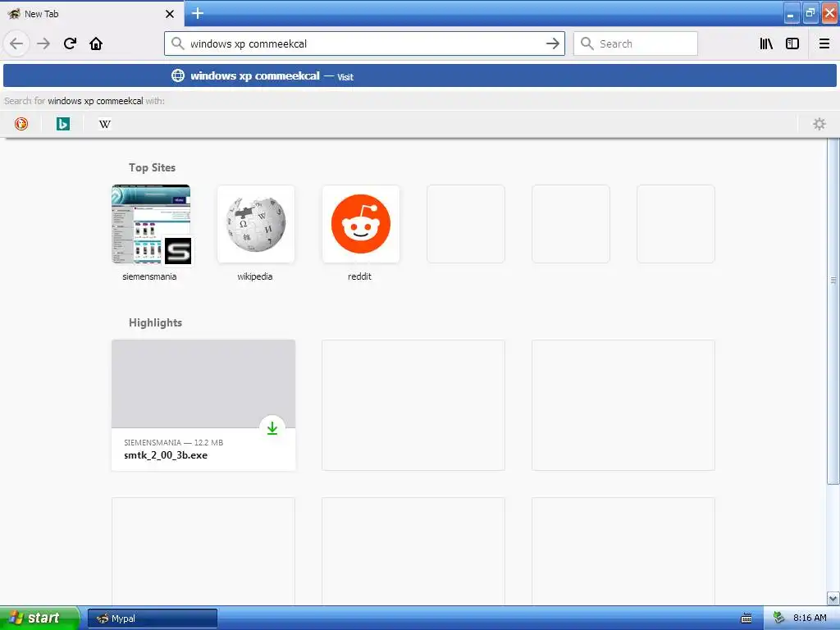Reload the current page
This screenshot has width=840, height=630.
tap(70, 43)
